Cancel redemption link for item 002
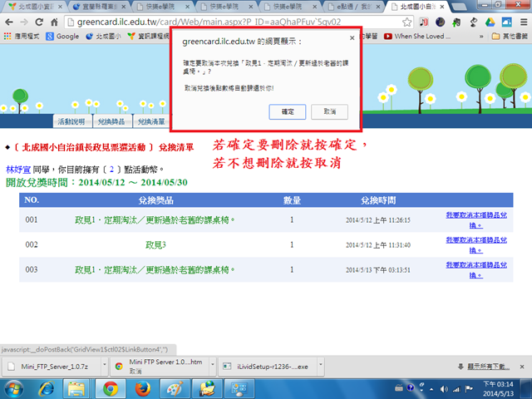Image resolution: width=532 pixels, height=399 pixels. tap(475, 244)
